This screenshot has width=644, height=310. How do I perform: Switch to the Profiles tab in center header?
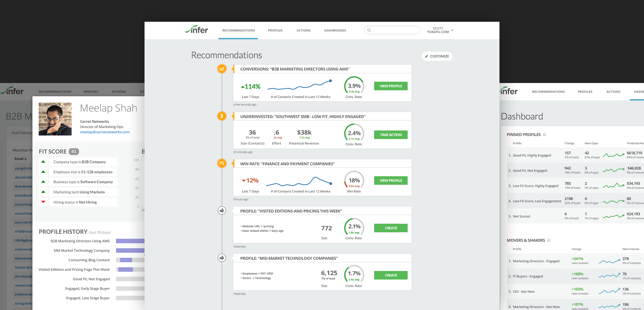(x=275, y=30)
